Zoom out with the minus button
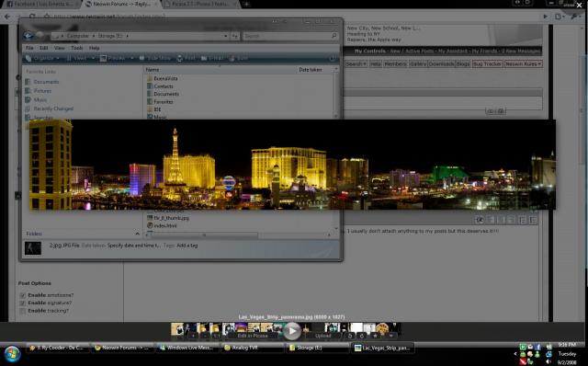Screen dimensions: 588x366 pyautogui.click(x=205, y=336)
